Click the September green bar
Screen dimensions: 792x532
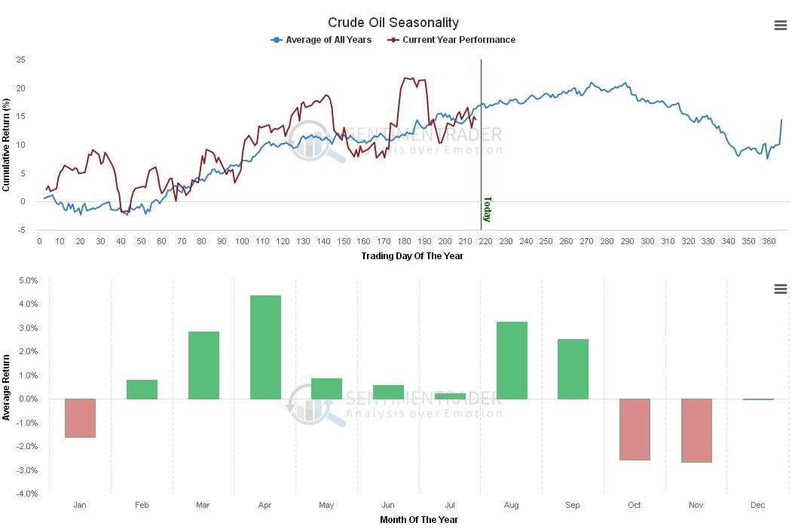point(573,368)
